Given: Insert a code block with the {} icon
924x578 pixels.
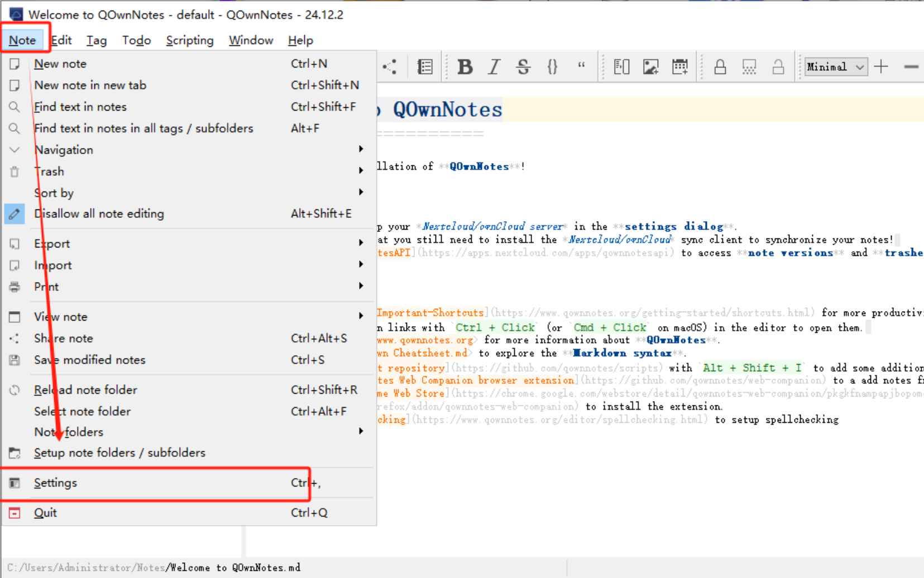Looking at the screenshot, I should click(553, 66).
